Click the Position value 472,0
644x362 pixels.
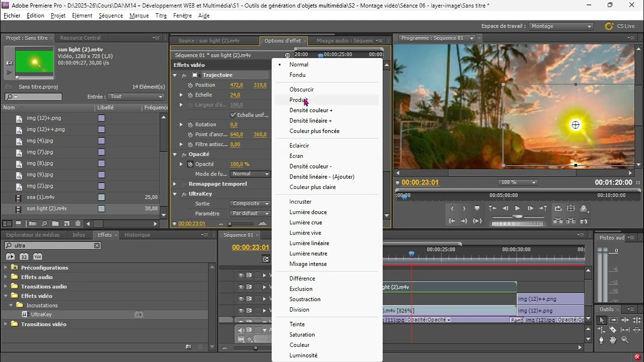coord(236,85)
